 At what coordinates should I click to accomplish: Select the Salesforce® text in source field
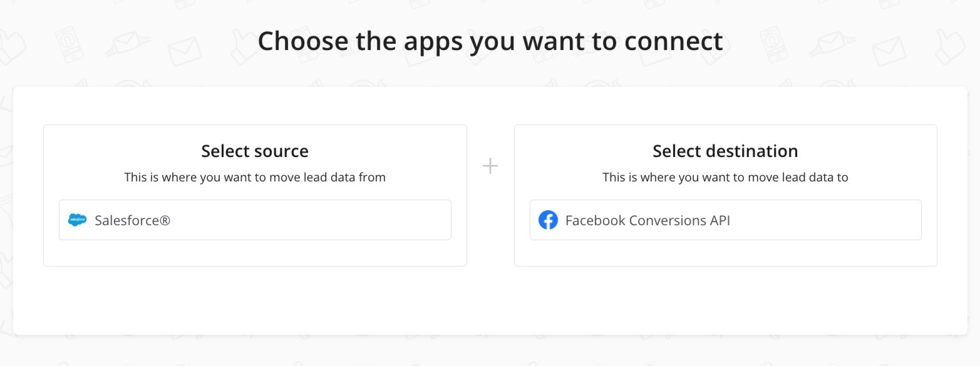[132, 220]
